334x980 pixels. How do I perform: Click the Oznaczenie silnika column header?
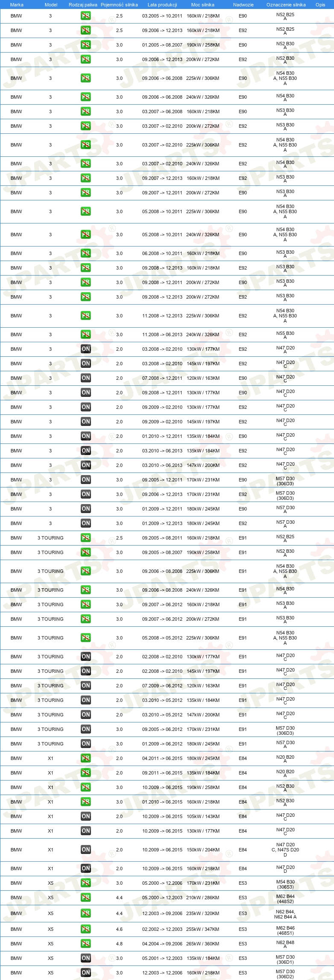click(x=286, y=5)
